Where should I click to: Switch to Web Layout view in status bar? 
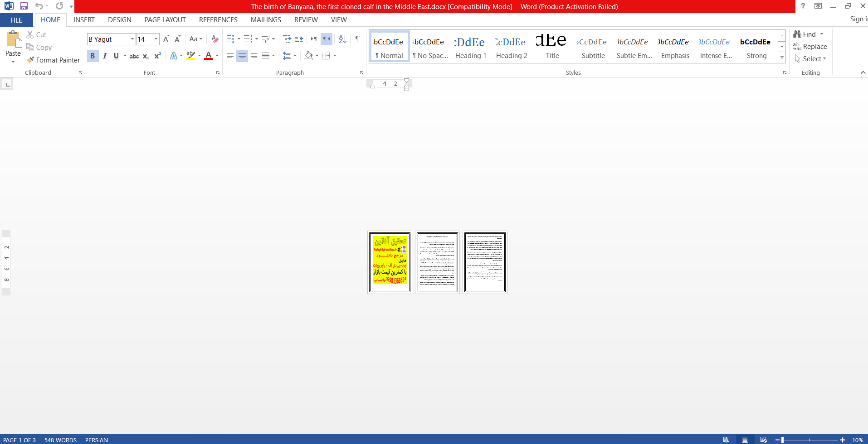pos(764,439)
